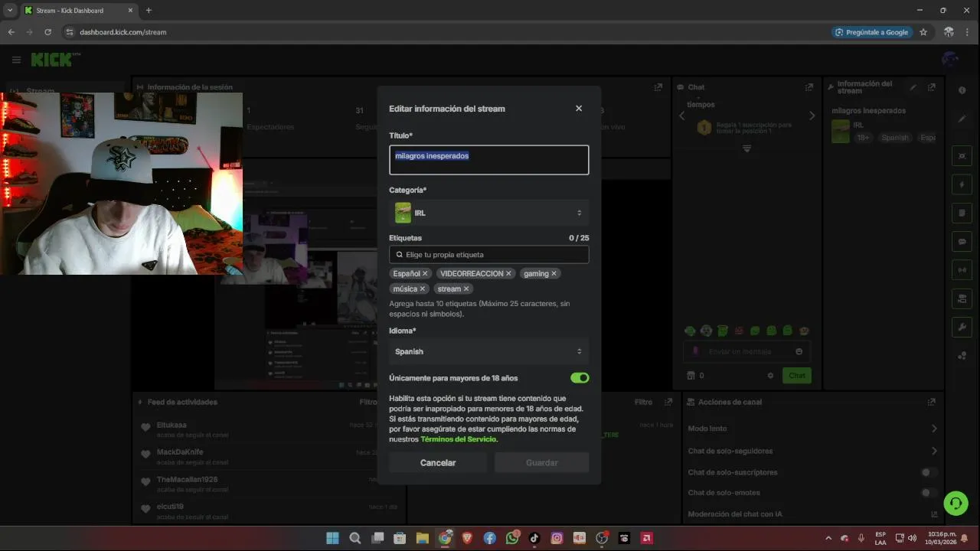Click the info icon in right sidebar
The height and width of the screenshot is (551, 980).
click(962, 90)
